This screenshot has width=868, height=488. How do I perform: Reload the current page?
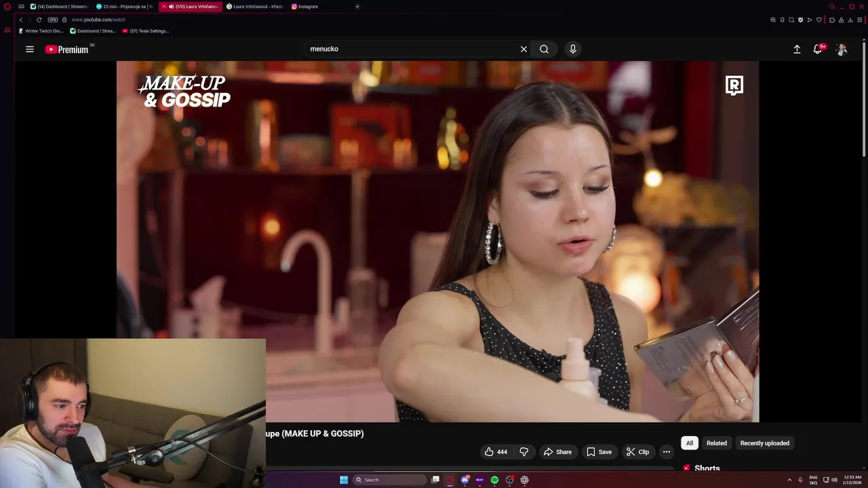(39, 20)
